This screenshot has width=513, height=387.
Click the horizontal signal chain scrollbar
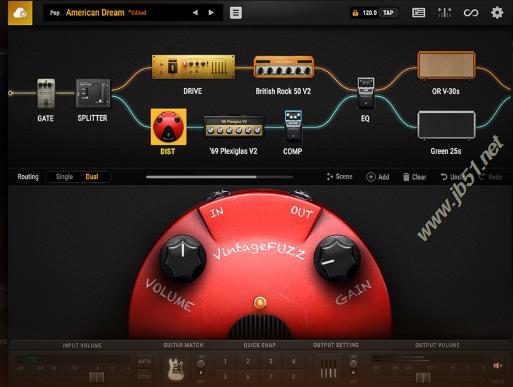coord(219,177)
